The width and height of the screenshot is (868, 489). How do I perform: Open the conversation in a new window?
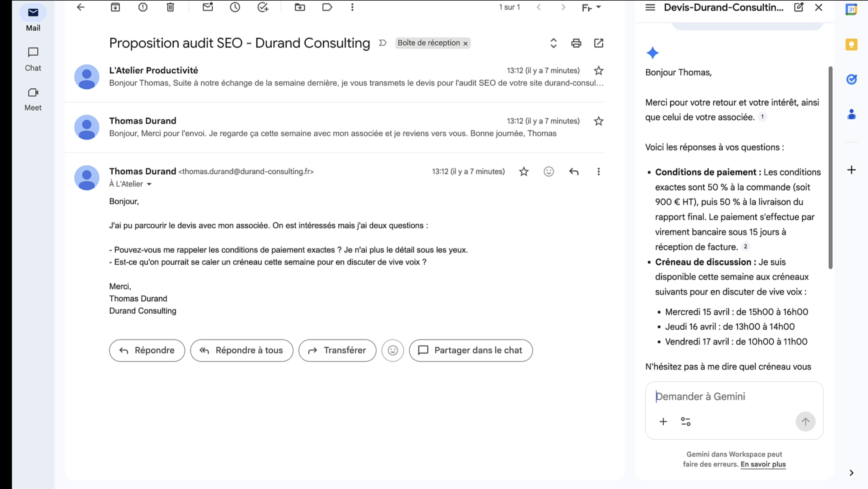click(599, 43)
